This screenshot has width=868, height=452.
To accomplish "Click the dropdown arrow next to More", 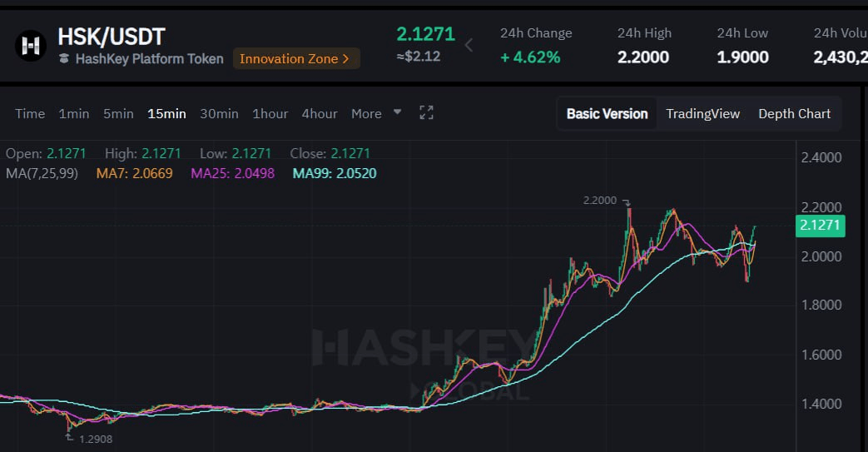I will [x=397, y=112].
